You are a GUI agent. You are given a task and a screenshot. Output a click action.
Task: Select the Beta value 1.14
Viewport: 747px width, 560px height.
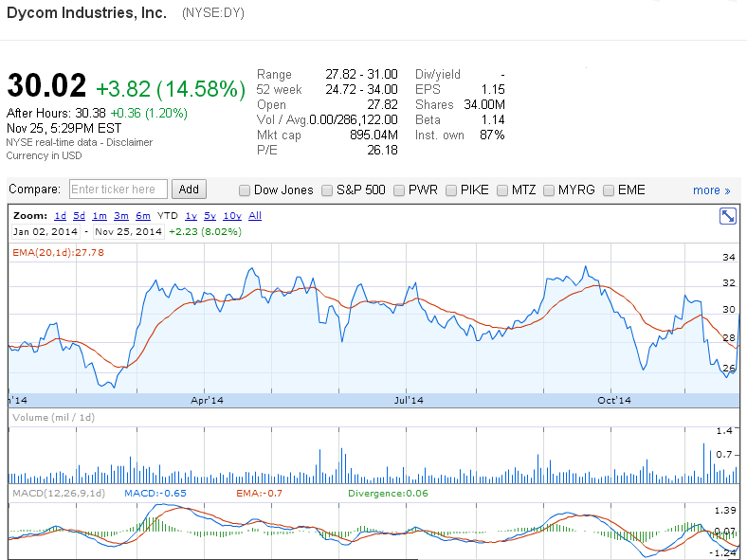coord(493,120)
